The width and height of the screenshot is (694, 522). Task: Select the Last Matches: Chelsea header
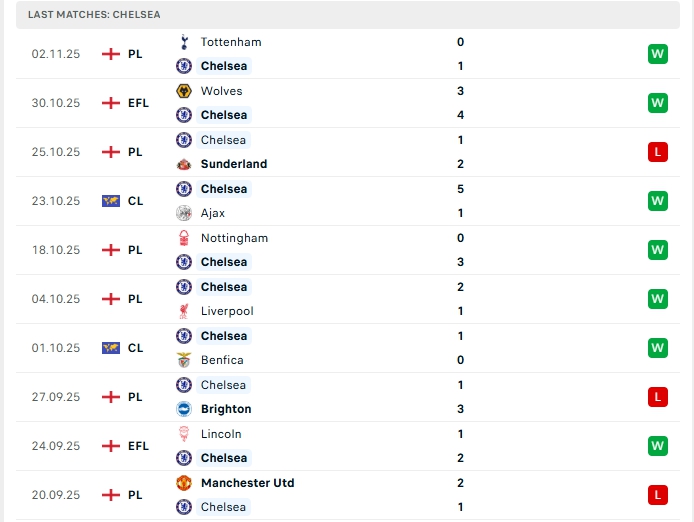[x=348, y=15]
